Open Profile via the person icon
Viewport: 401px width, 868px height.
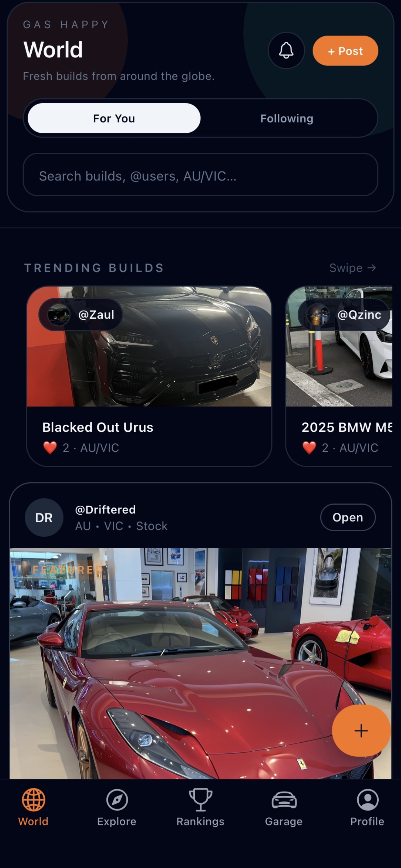(x=368, y=800)
